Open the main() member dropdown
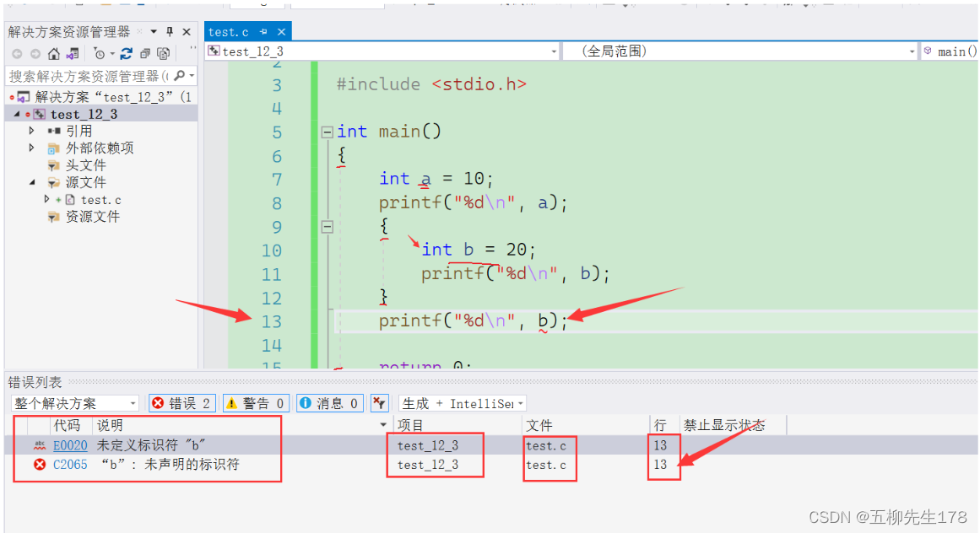The height and width of the screenshot is (533, 980). [950, 51]
